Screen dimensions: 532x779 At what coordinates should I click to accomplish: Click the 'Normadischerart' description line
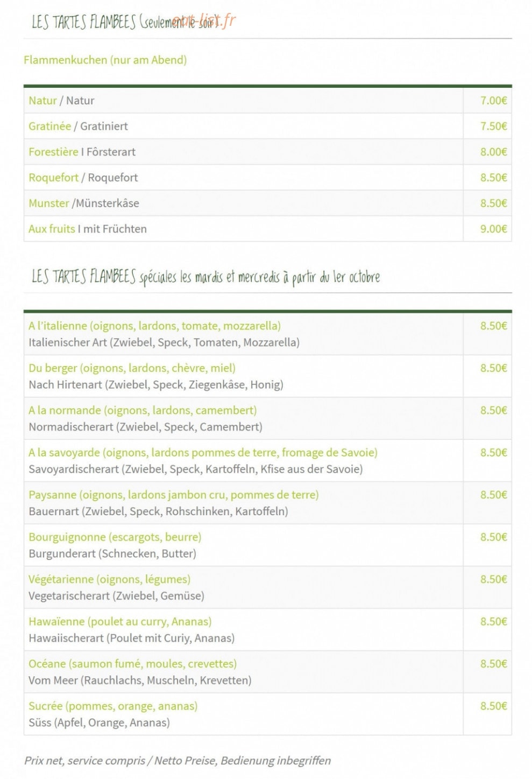pyautogui.click(x=145, y=427)
